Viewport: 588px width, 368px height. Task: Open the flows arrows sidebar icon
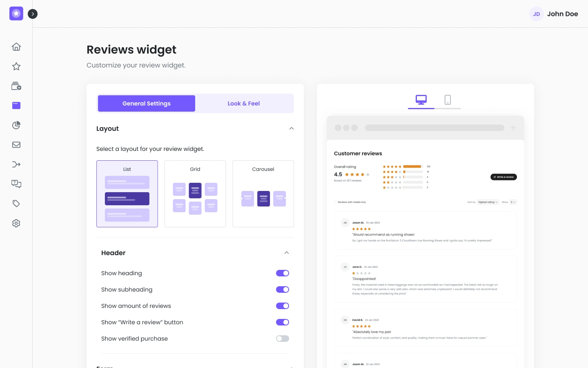click(x=16, y=164)
